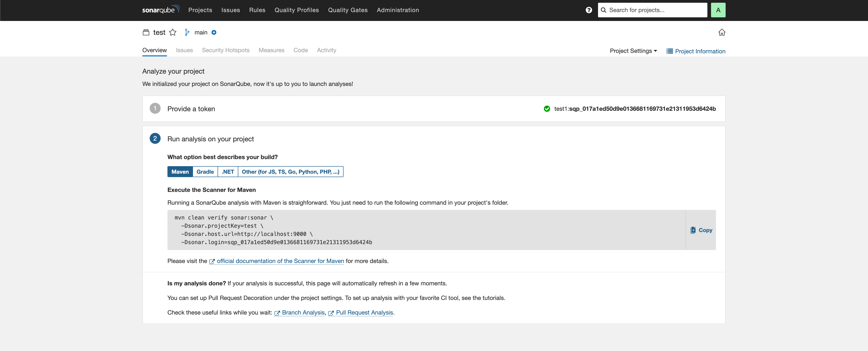Viewport: 868px width, 351px height.
Task: Favorite the test project with star
Action: click(x=173, y=32)
